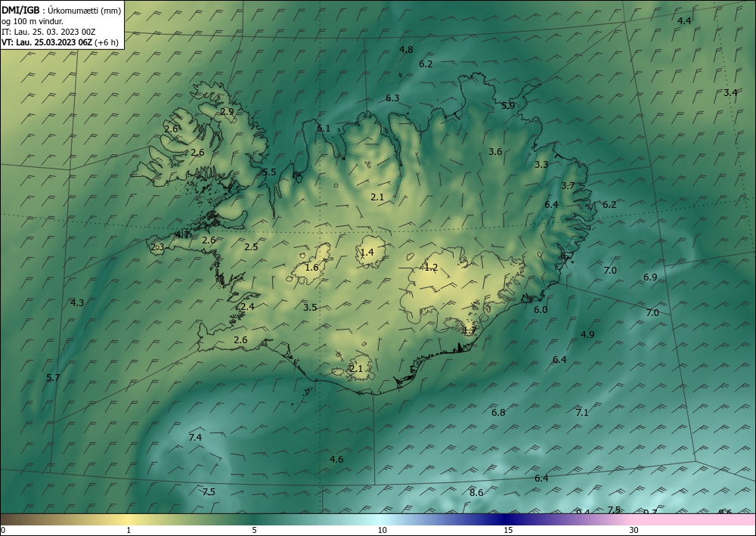Click the value 3.4 near right edge
Image resolution: width=756 pixels, height=536 pixels.
[x=730, y=92]
